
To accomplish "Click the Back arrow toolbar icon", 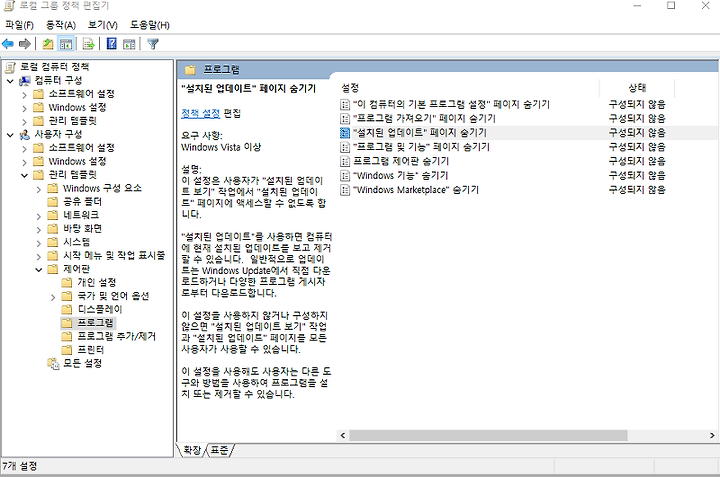I will click(x=8, y=44).
